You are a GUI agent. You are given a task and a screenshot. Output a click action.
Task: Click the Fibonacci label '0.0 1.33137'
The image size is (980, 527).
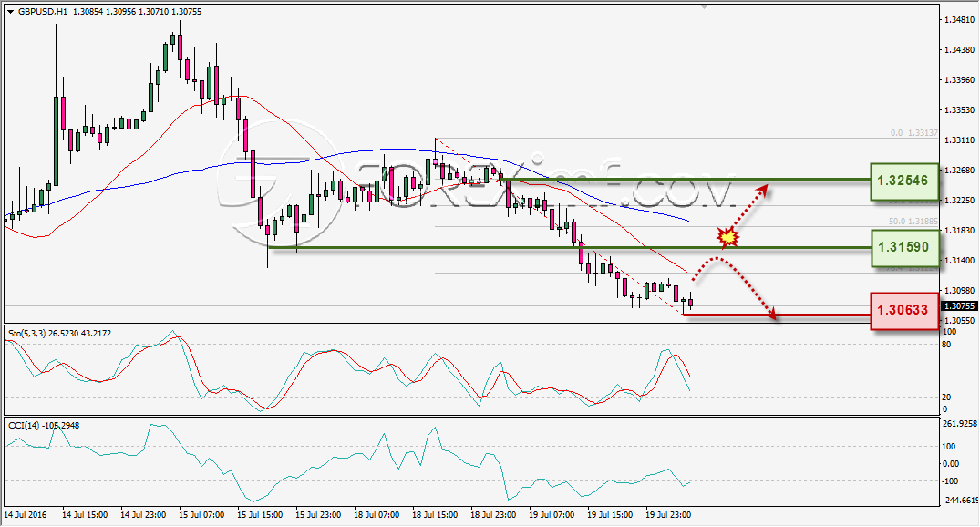(913, 133)
